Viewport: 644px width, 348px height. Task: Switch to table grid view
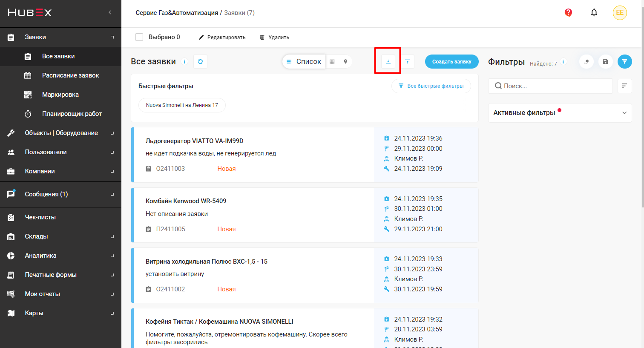click(332, 62)
